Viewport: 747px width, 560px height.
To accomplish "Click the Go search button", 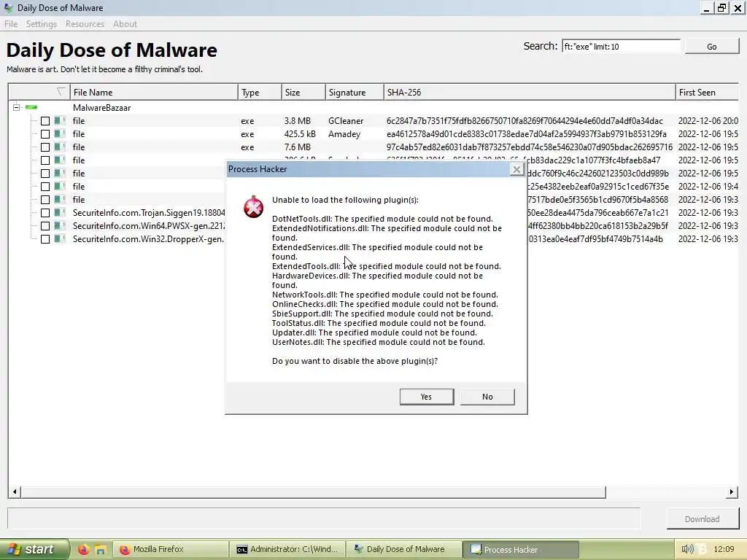I will (x=711, y=46).
